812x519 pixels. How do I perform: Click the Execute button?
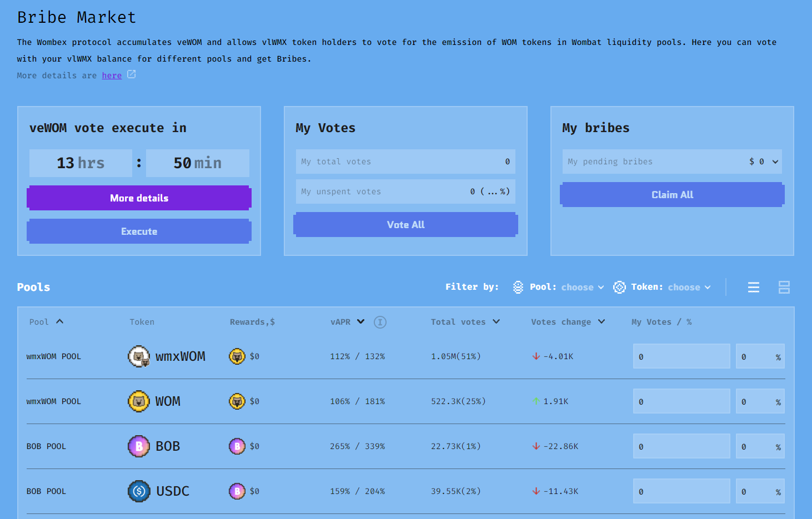coord(139,231)
